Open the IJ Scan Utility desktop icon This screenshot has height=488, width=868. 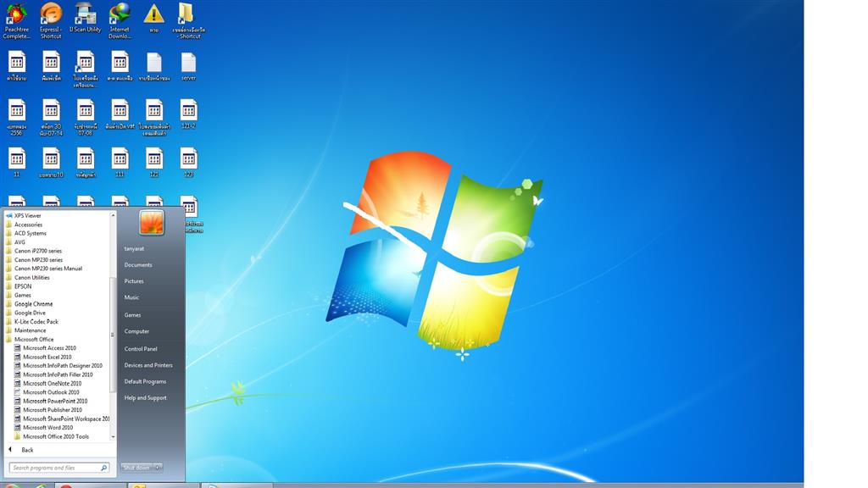pos(86,18)
